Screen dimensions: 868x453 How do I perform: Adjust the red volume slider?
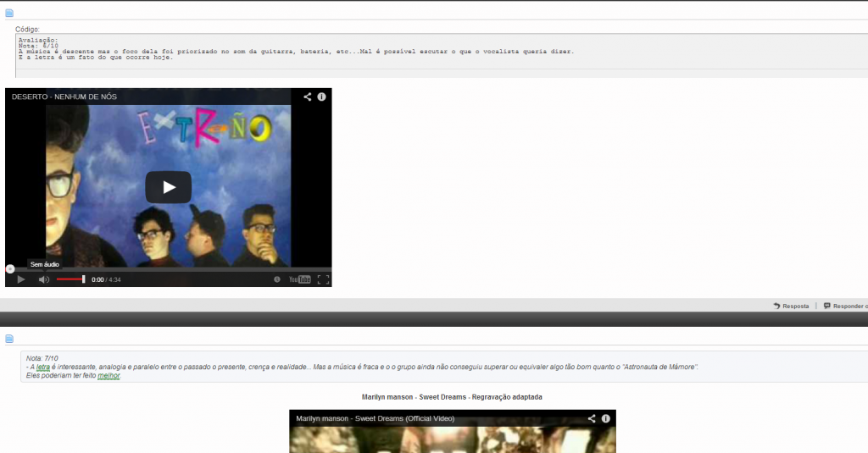(x=71, y=279)
